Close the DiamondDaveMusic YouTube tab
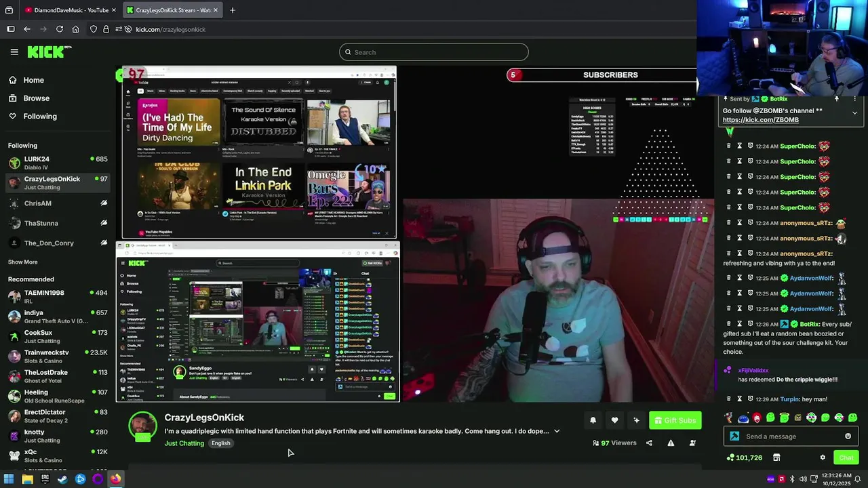 click(x=113, y=10)
